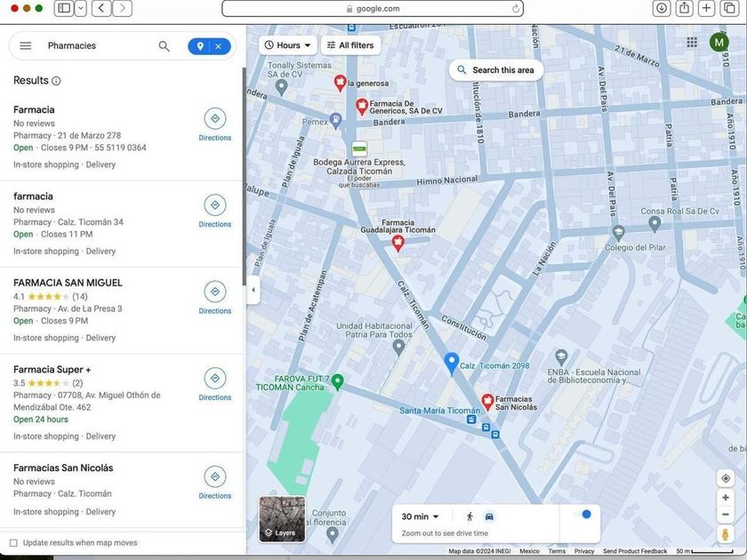This screenshot has width=747, height=560.
Task: Open the Google apps grid
Action: point(692,43)
